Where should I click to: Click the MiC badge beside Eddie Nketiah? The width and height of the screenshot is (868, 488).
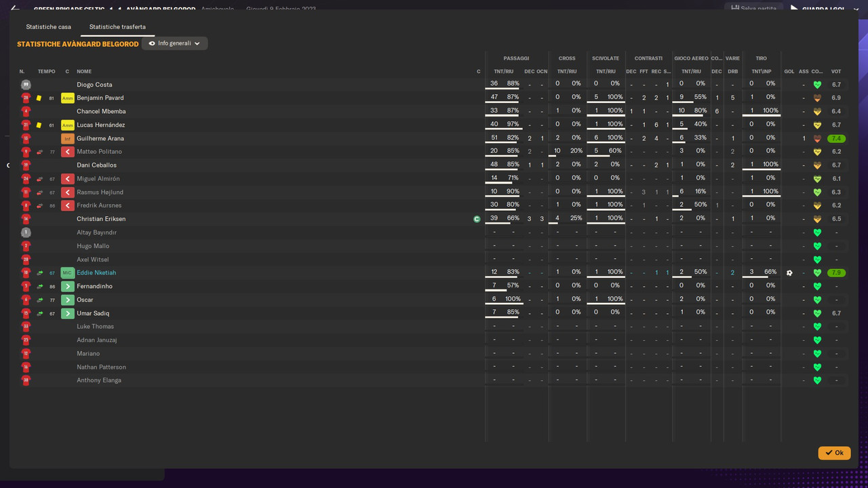tap(67, 273)
